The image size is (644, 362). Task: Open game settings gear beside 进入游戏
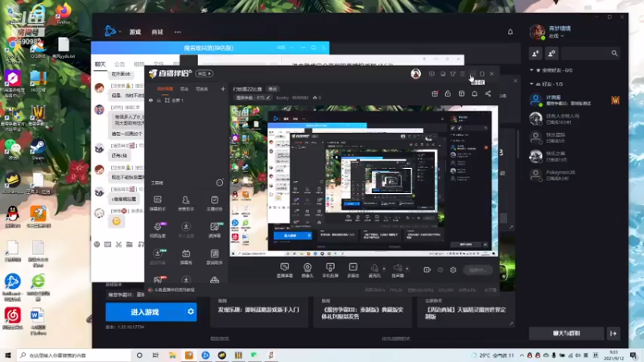pos(191,312)
